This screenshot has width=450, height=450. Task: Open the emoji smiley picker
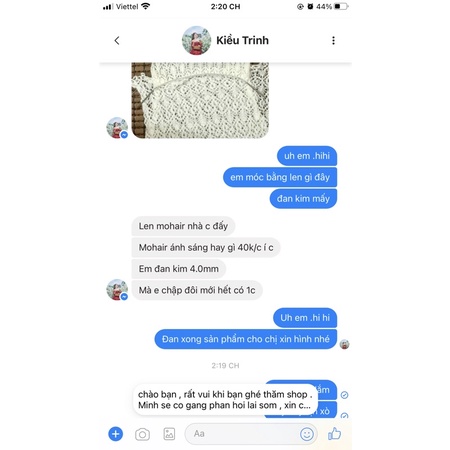pos(307,434)
